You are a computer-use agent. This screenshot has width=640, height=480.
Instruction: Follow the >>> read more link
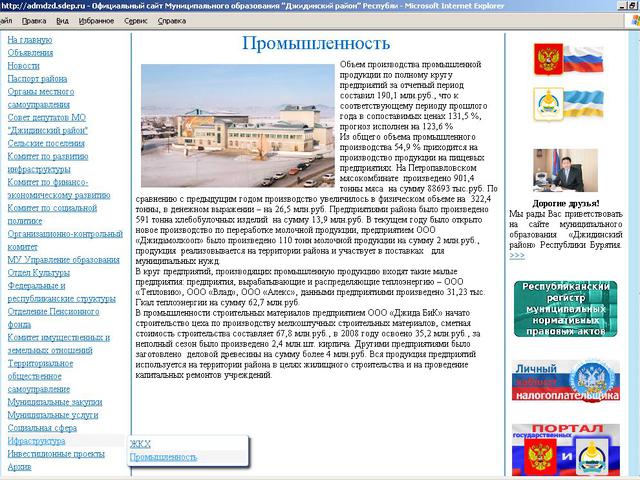click(x=517, y=256)
